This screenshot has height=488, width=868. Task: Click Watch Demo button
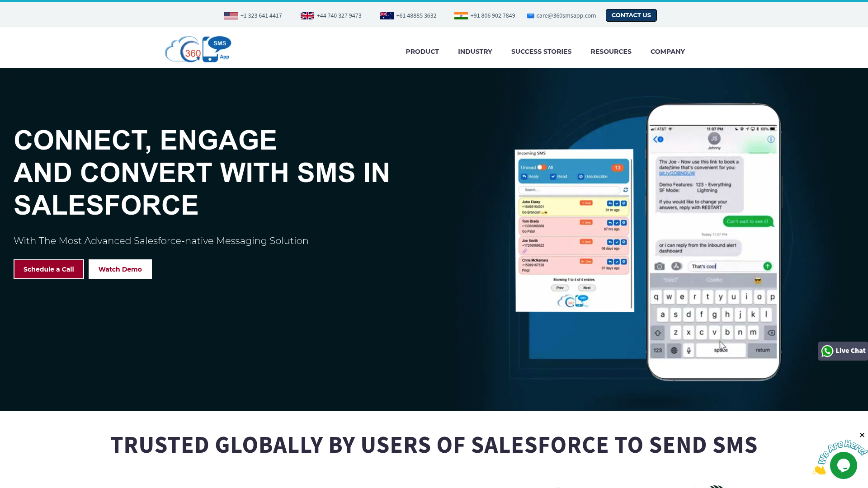[120, 269]
